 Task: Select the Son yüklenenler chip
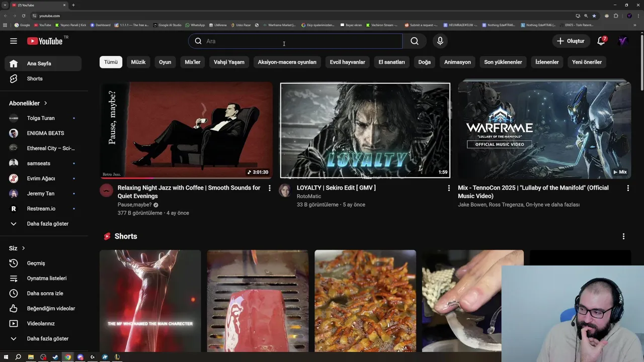click(x=503, y=62)
